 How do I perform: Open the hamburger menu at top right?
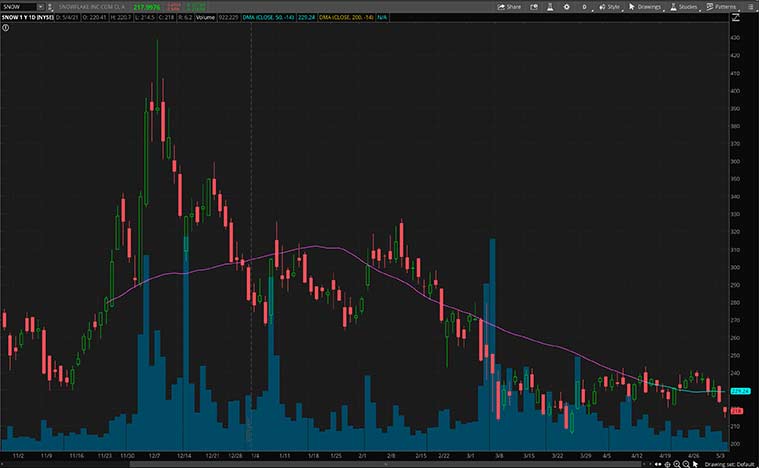750,6
